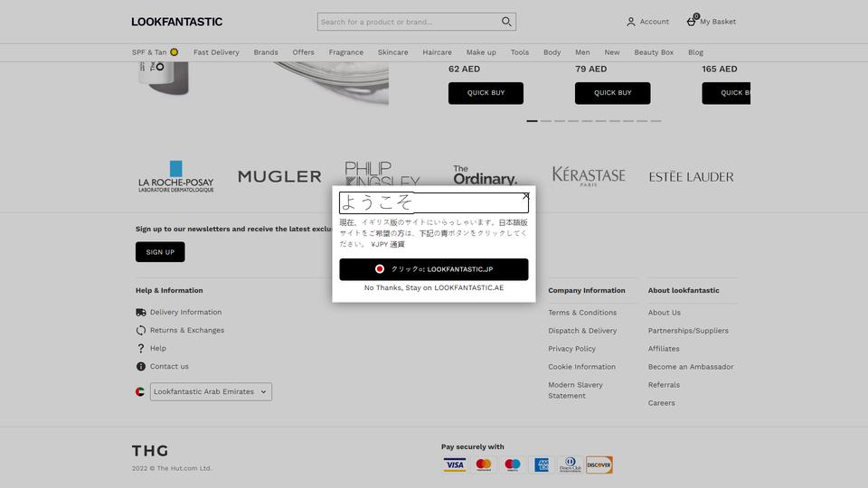
Task: Open the Referrals link
Action: 664,385
